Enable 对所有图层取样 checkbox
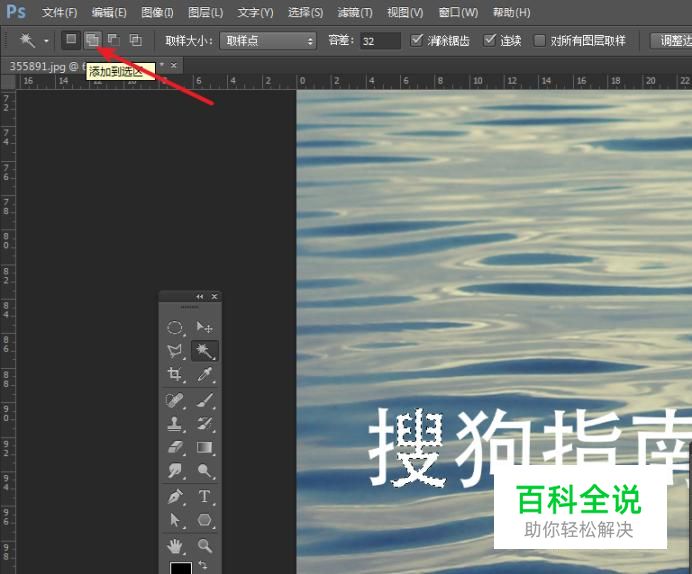692x574 pixels. (539, 41)
